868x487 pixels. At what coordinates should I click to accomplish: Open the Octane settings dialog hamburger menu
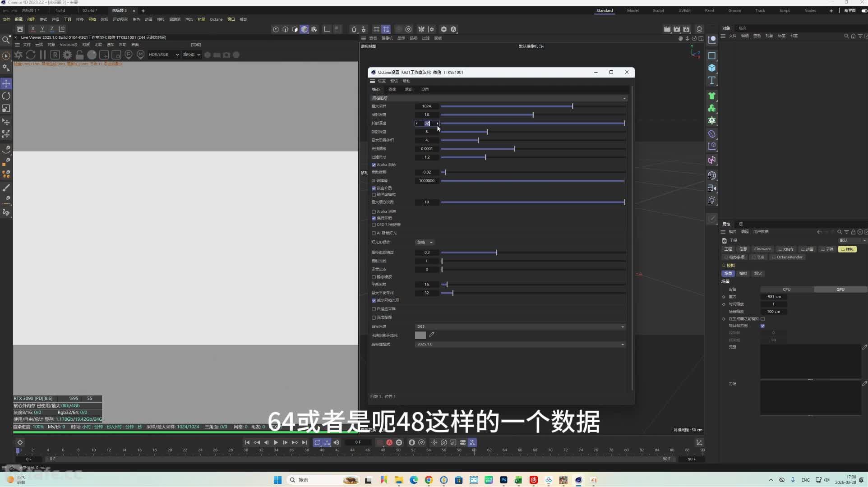click(372, 81)
